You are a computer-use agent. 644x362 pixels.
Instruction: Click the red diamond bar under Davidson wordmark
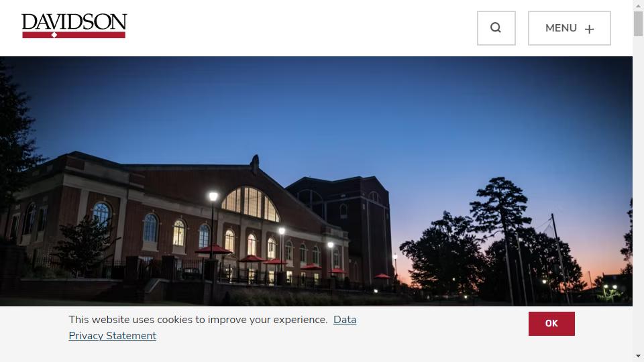pos(74,35)
